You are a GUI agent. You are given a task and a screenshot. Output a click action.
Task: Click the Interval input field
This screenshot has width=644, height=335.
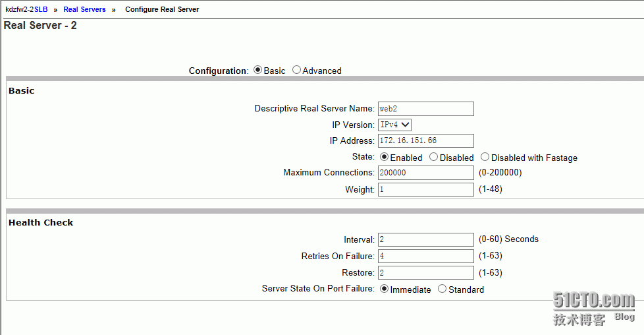click(x=426, y=239)
